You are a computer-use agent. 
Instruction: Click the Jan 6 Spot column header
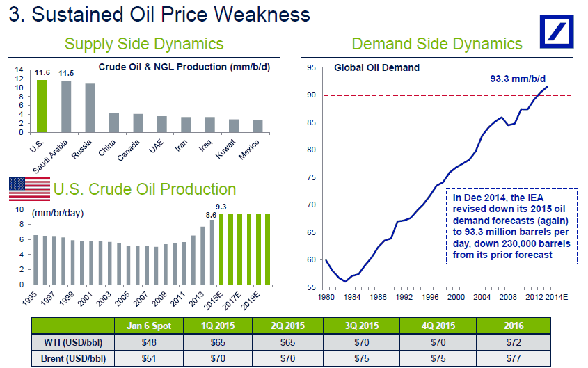(148, 326)
